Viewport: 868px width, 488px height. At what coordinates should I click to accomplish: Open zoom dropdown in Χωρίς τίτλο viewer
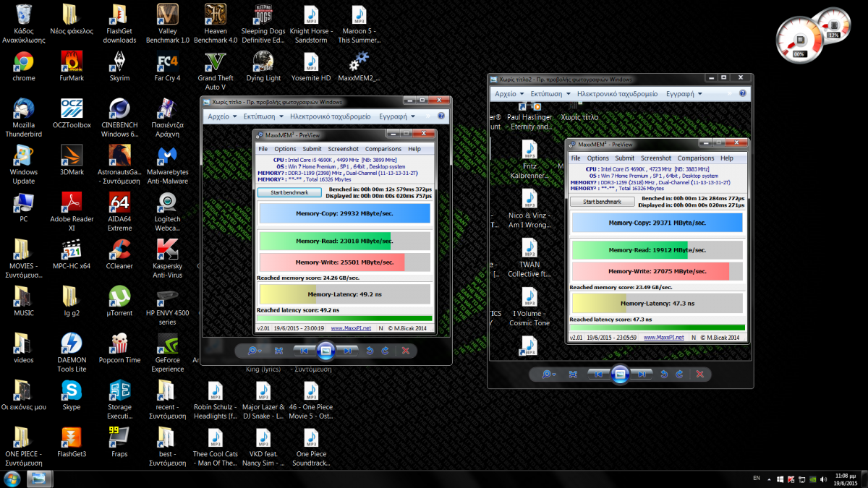tap(255, 351)
